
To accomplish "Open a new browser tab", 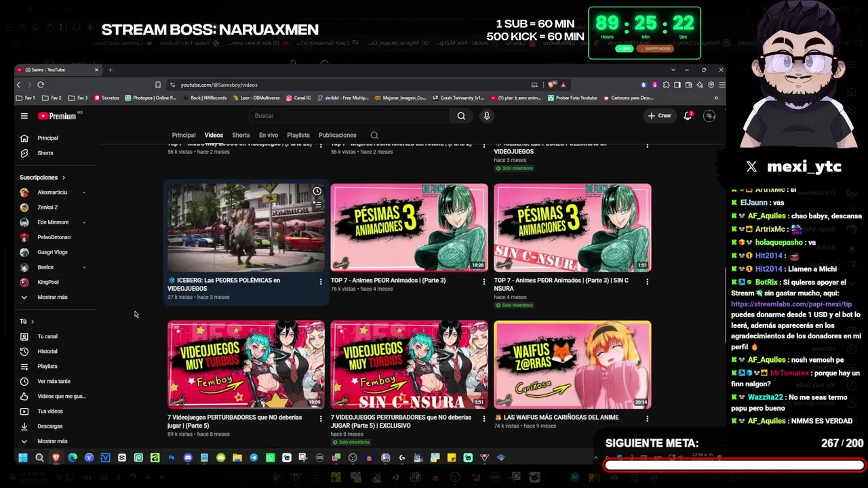I will pyautogui.click(x=111, y=70).
